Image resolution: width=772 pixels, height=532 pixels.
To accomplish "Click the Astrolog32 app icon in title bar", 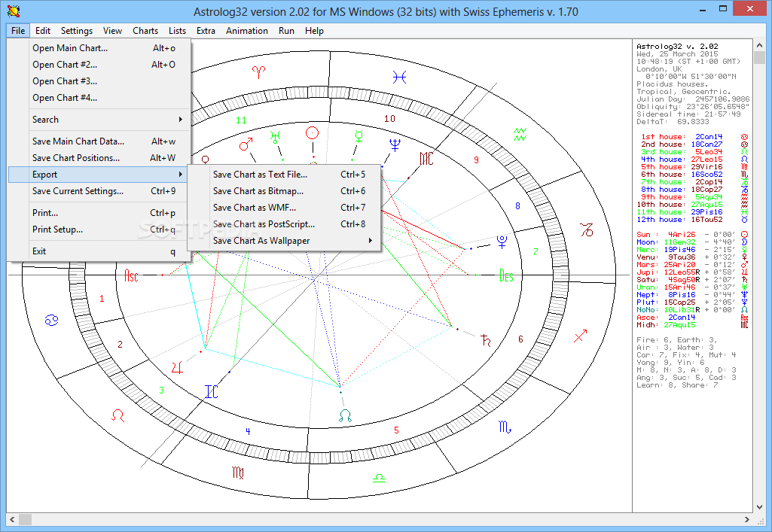I will click(14, 11).
